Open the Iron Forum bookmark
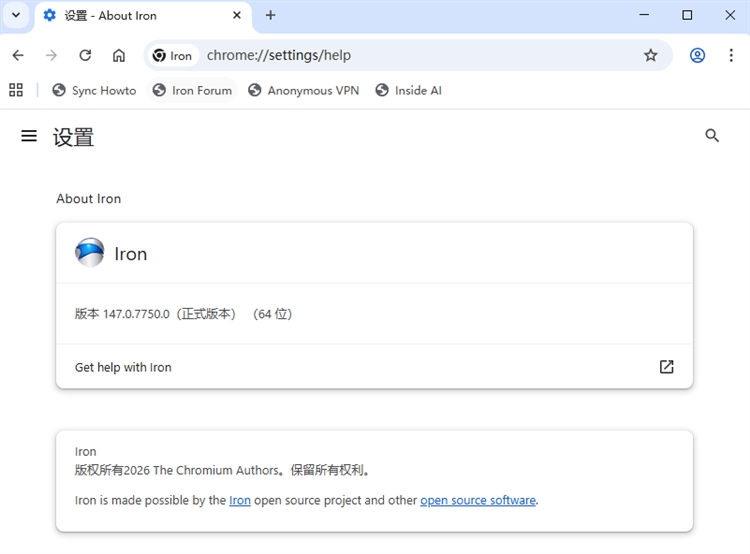This screenshot has width=750, height=554. (192, 90)
